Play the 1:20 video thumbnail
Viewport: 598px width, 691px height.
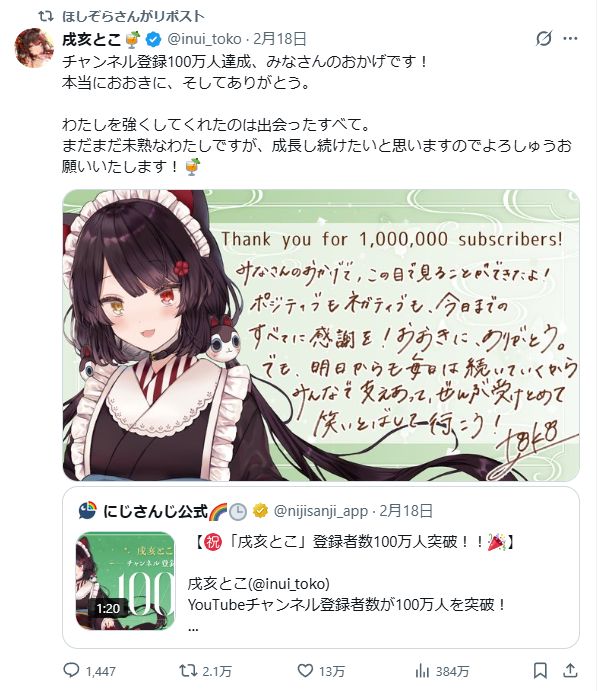coord(126,581)
